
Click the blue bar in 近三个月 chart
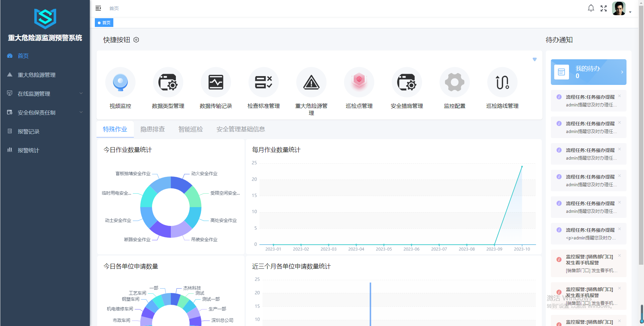point(370,304)
